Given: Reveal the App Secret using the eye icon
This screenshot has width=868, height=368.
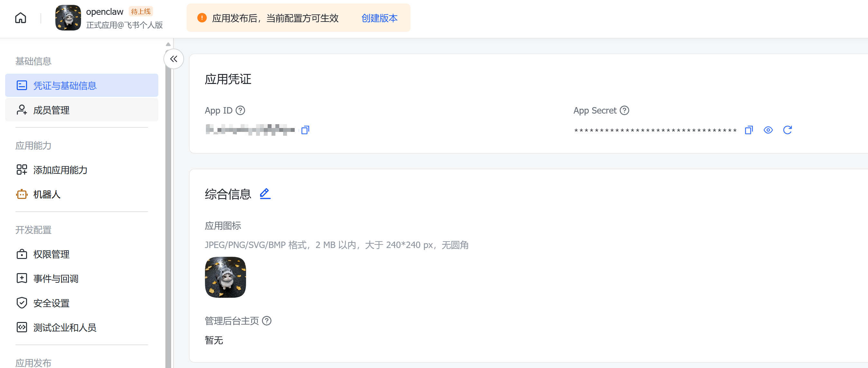Looking at the screenshot, I should (768, 130).
